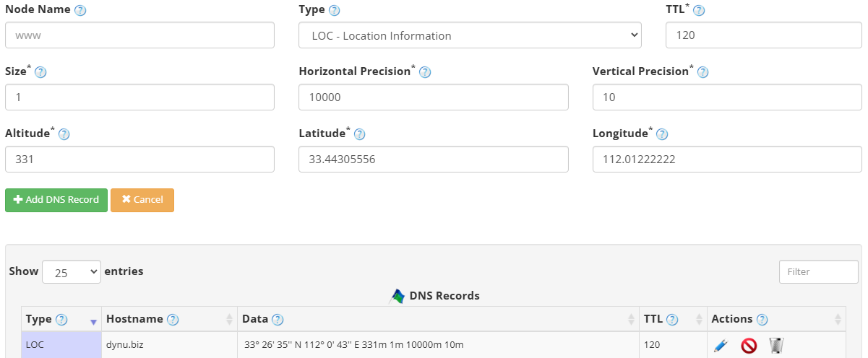Click the table Filter search box
The height and width of the screenshot is (358, 868).
point(819,272)
